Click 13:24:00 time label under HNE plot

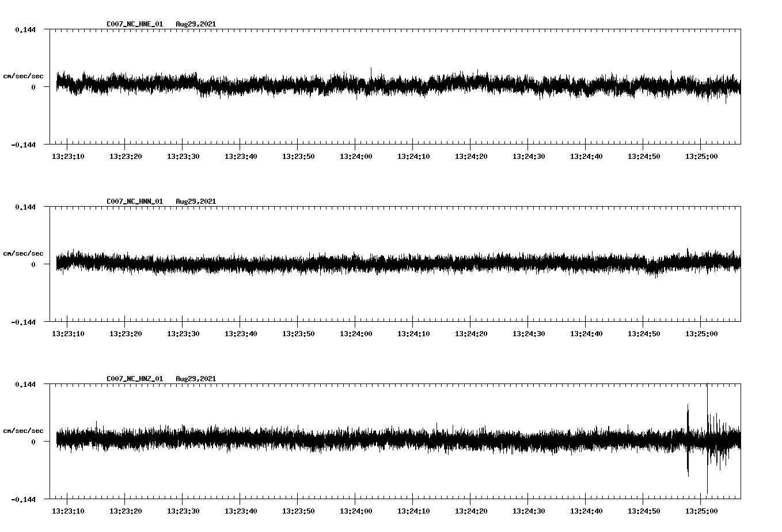tap(356, 156)
